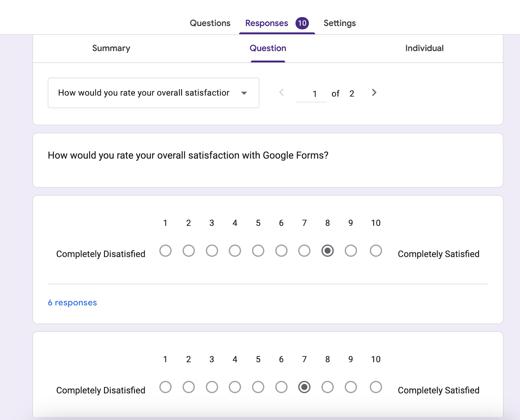Select rating 7 in second scale row

click(x=304, y=387)
